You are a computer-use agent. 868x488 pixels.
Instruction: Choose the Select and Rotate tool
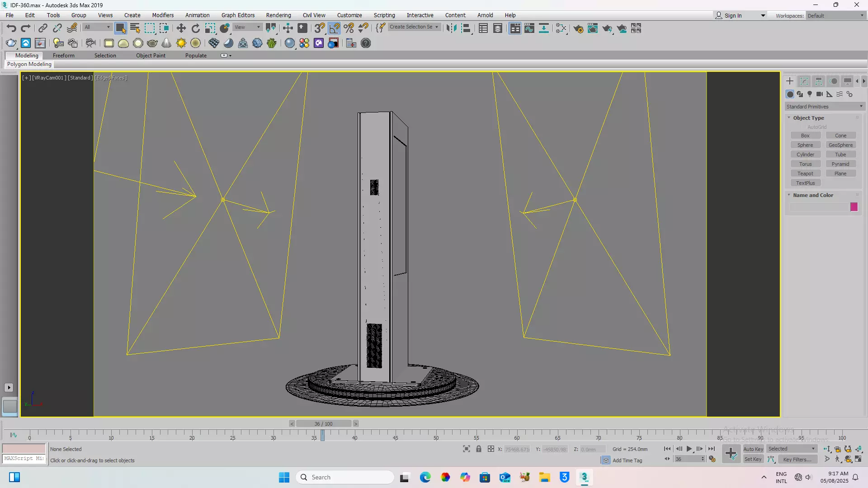point(195,28)
